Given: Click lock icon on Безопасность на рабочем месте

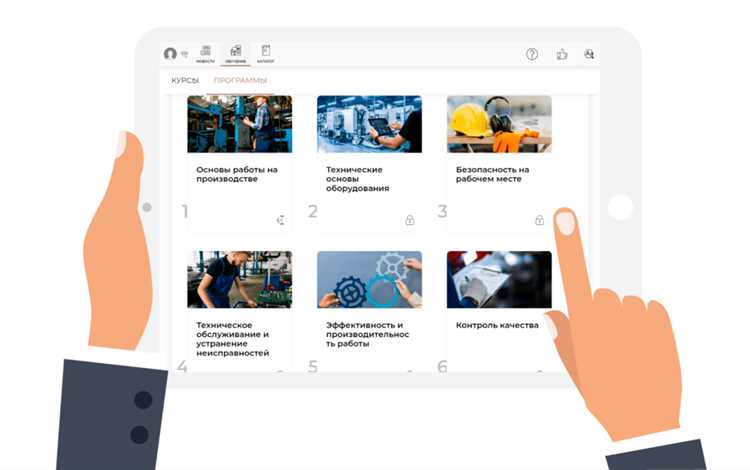Looking at the screenshot, I should click(x=539, y=220).
